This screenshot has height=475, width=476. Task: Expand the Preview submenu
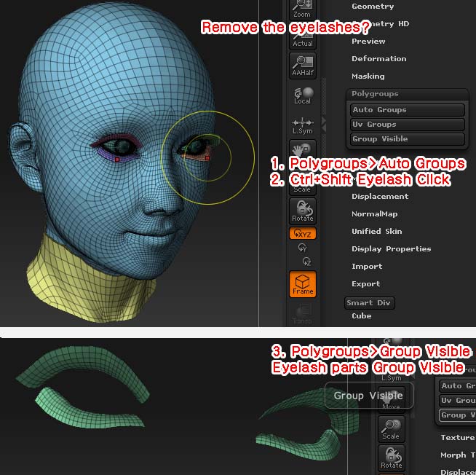(368, 41)
